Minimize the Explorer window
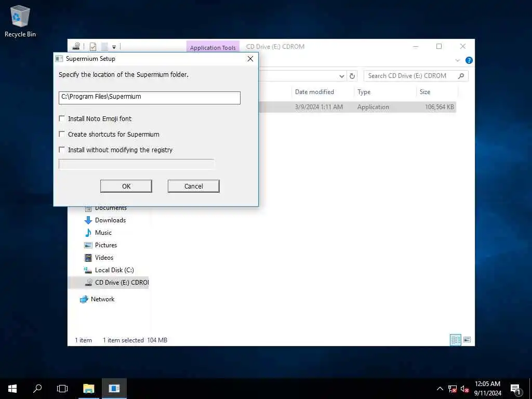532x399 pixels. click(x=416, y=46)
